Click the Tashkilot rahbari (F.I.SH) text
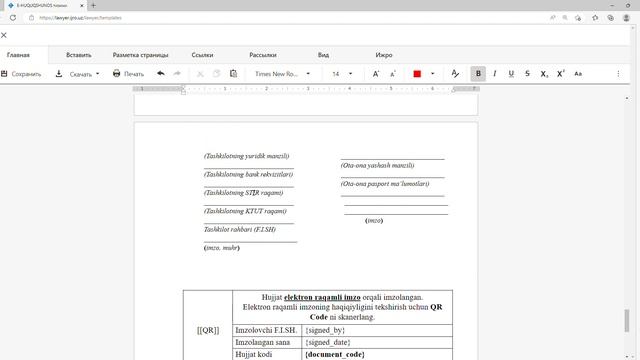 tap(240, 229)
